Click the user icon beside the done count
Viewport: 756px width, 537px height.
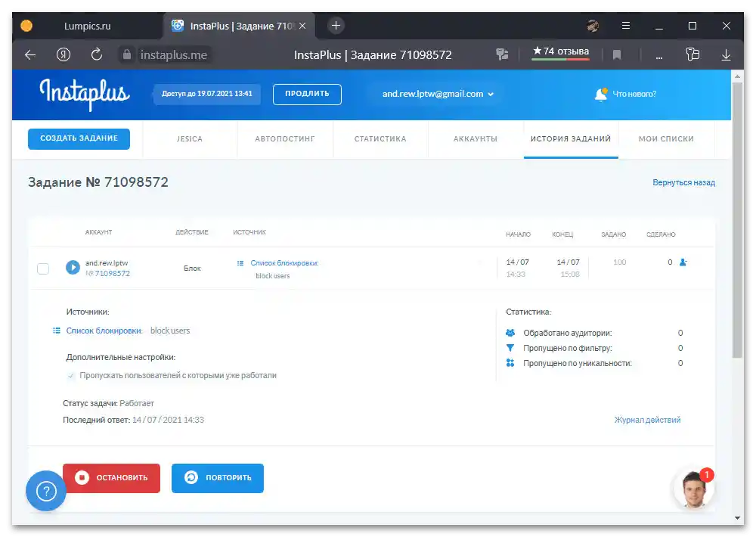point(683,262)
